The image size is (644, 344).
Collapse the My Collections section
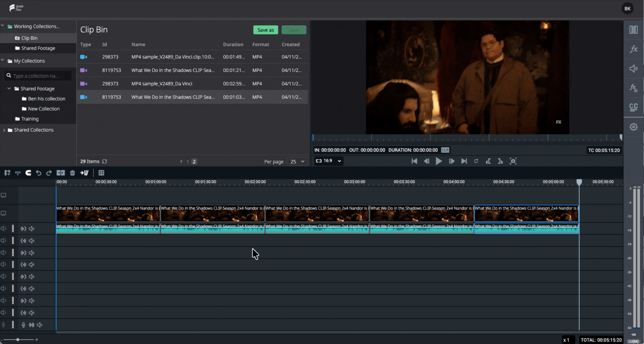pyautogui.click(x=3, y=60)
